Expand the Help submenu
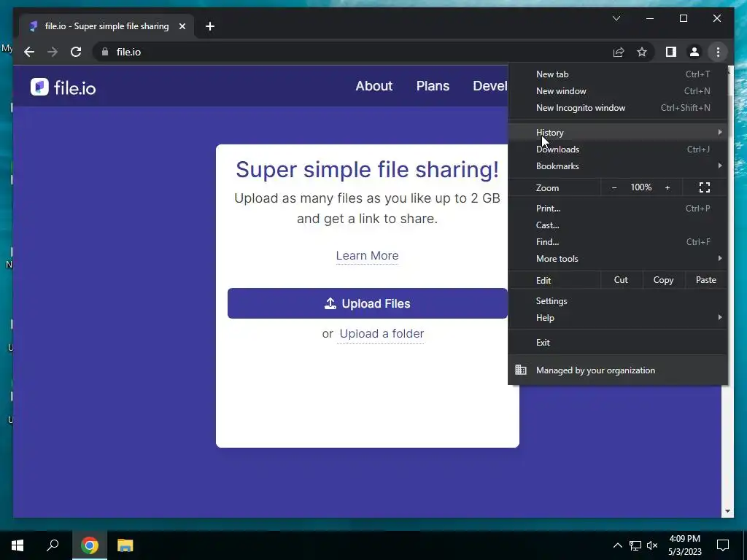 point(617,318)
